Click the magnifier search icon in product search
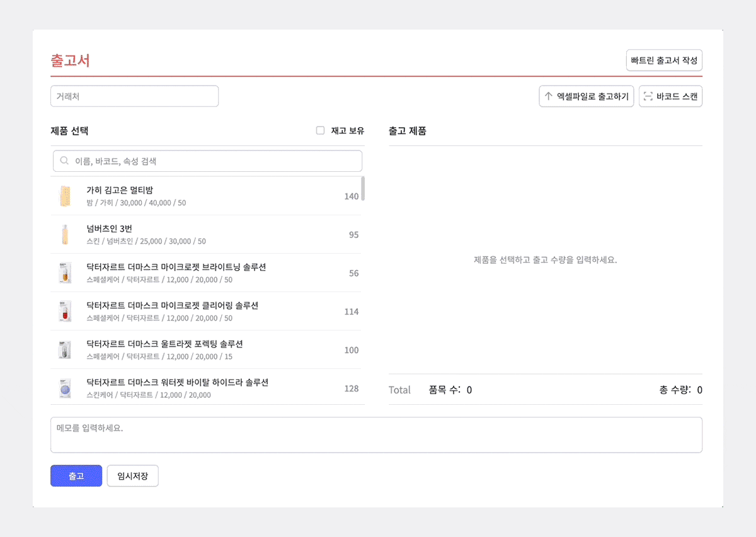The image size is (756, 537). 64,161
